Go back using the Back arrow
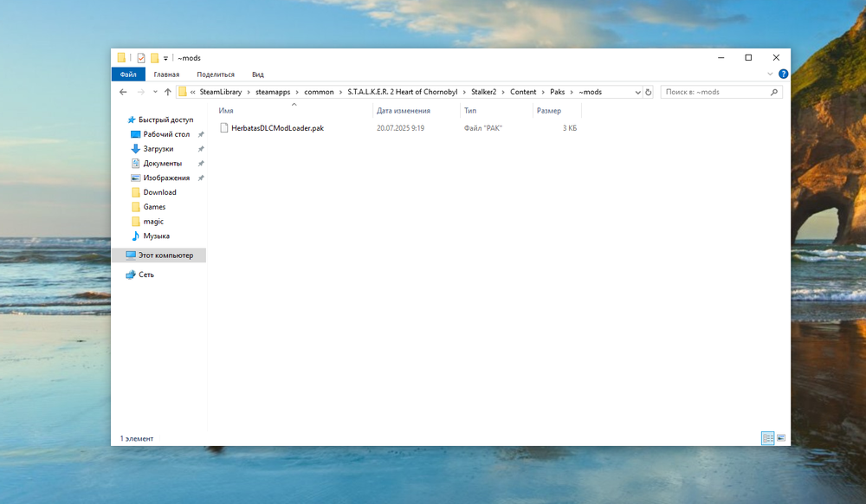Viewport: 866px width, 504px height. 123,92
